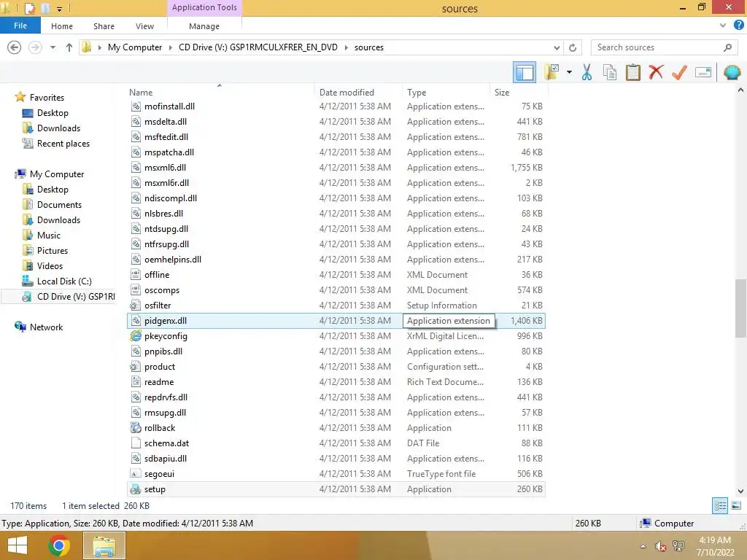Select the rollback application icon

click(x=136, y=427)
